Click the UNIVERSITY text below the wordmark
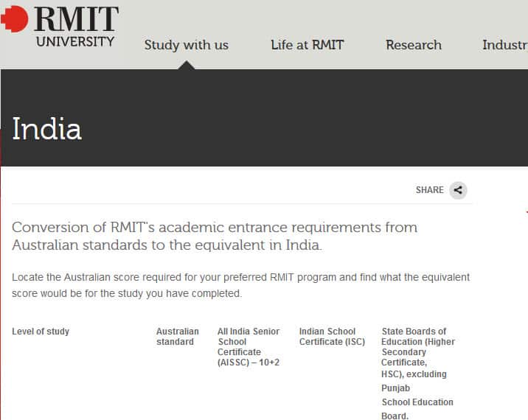 (75, 41)
